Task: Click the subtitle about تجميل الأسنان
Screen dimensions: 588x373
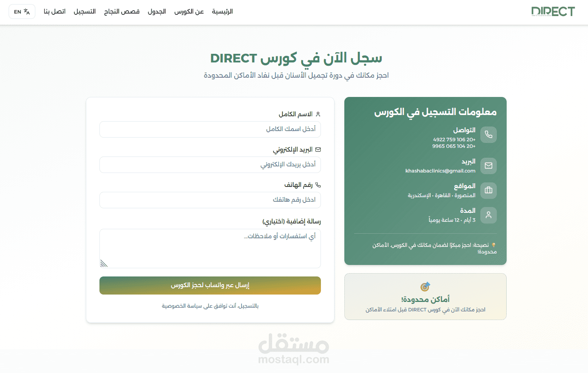Action: 296,76
